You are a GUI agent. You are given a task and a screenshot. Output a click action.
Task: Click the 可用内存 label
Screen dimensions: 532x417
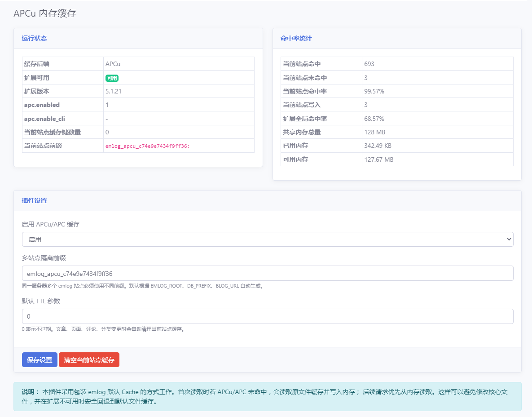295,160
